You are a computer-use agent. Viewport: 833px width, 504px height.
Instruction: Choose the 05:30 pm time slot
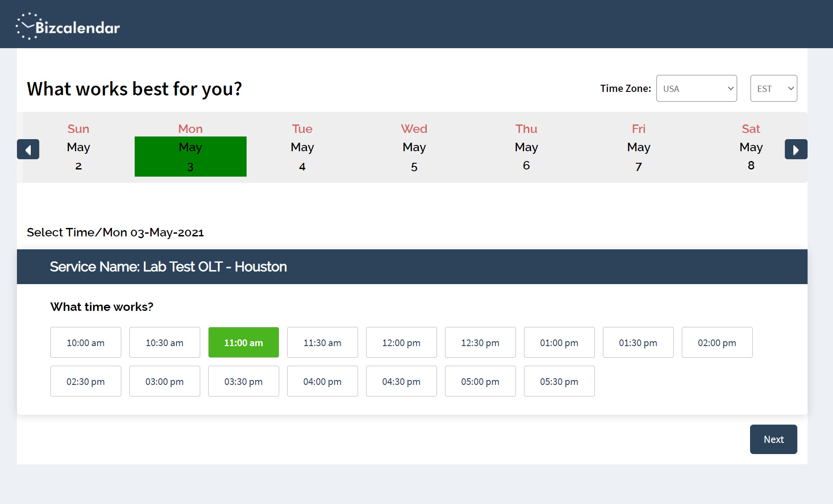(x=559, y=381)
